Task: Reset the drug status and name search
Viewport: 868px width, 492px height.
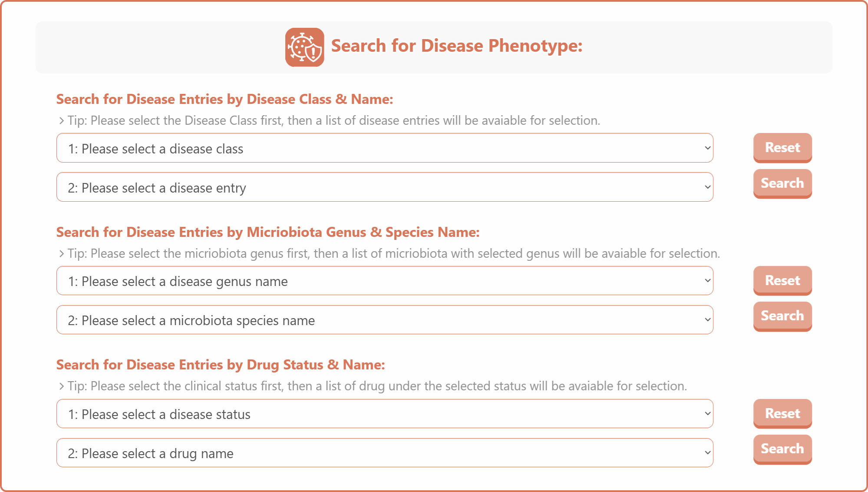Action: point(782,414)
